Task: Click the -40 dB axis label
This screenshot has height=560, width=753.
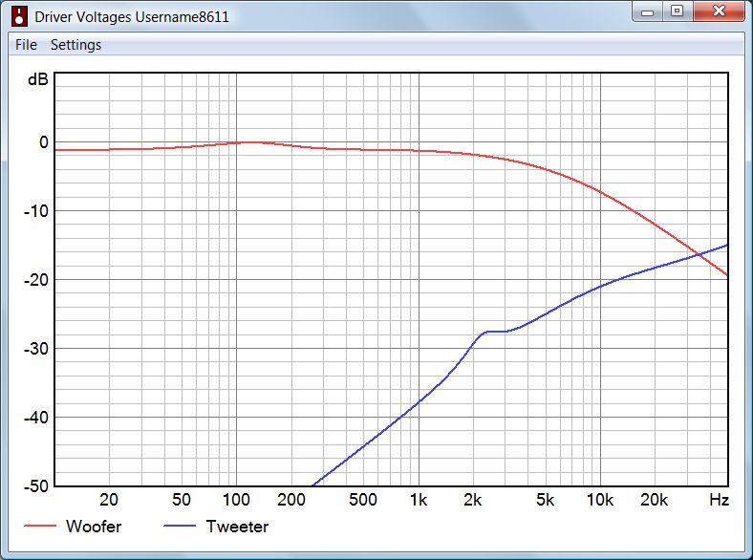Action: (x=36, y=418)
